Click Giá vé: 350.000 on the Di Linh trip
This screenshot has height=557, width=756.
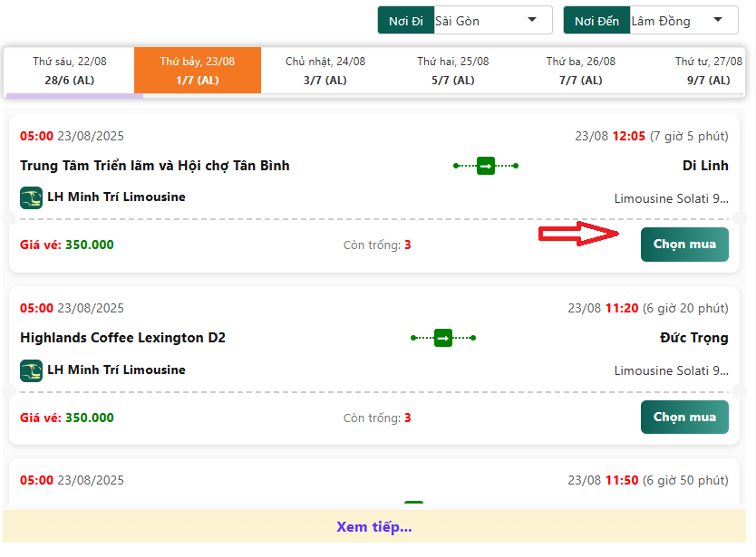67,245
